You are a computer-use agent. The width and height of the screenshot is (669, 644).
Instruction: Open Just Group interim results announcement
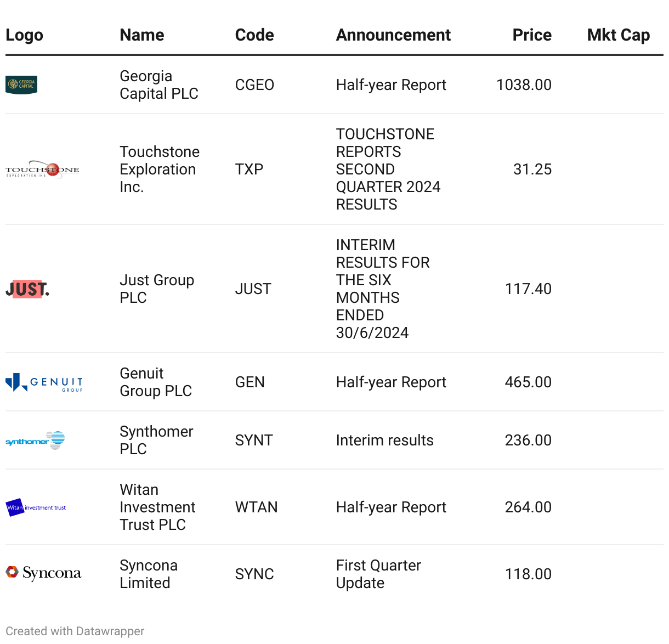[382, 289]
